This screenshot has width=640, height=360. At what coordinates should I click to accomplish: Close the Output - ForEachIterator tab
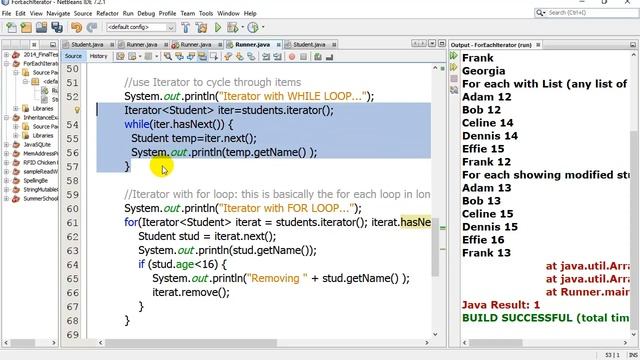point(538,44)
